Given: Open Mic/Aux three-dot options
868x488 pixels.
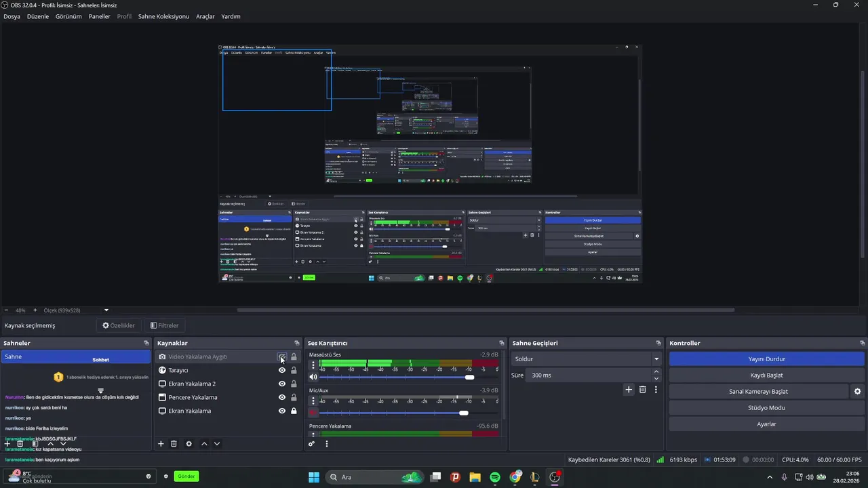Looking at the screenshot, I should 313,401.
